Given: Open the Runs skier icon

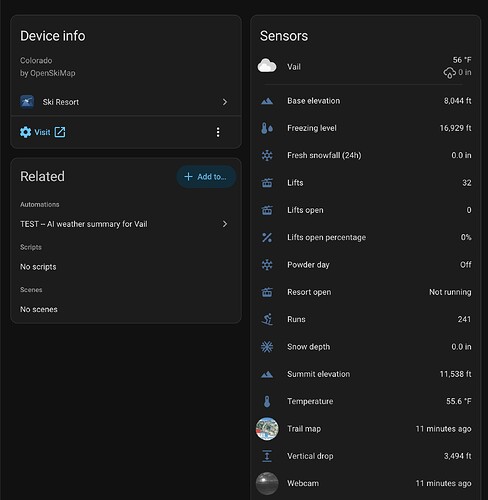Looking at the screenshot, I should [267, 319].
